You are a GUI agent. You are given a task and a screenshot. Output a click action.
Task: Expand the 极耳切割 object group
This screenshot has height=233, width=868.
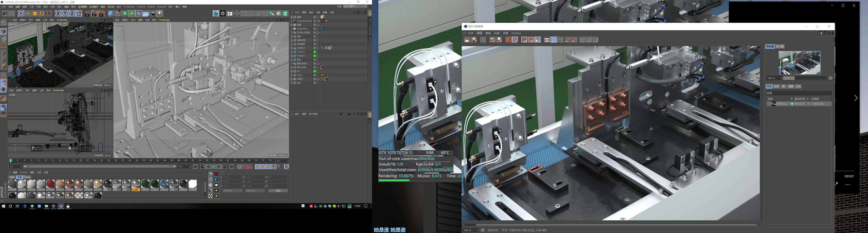click(x=292, y=40)
